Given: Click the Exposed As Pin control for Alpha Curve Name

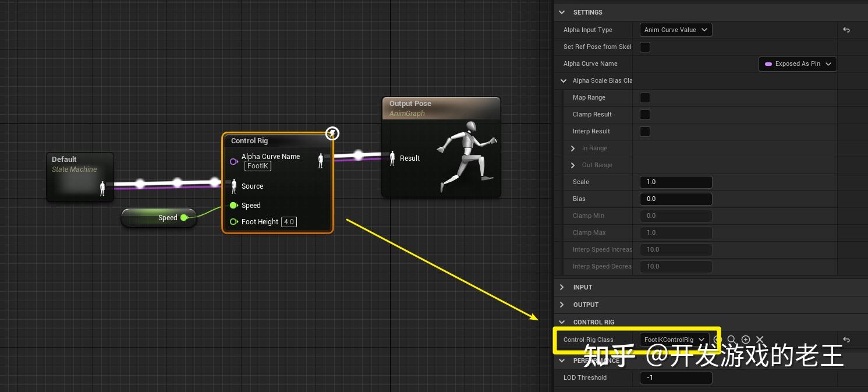Looking at the screenshot, I should (x=797, y=64).
